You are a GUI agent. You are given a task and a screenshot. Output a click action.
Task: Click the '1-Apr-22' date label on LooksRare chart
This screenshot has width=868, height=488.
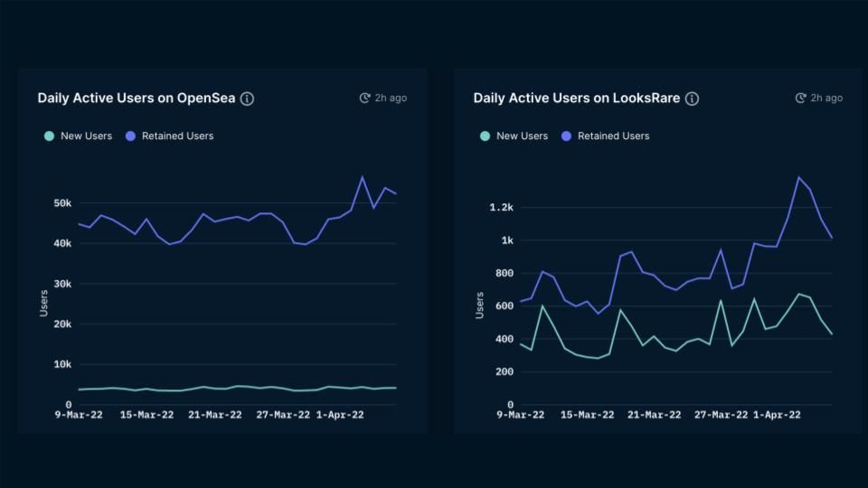pos(777,415)
